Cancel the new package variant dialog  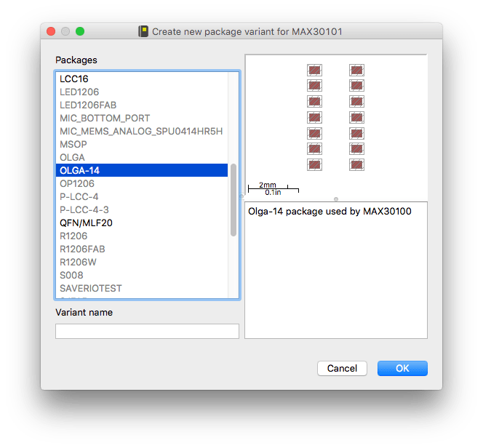342,368
